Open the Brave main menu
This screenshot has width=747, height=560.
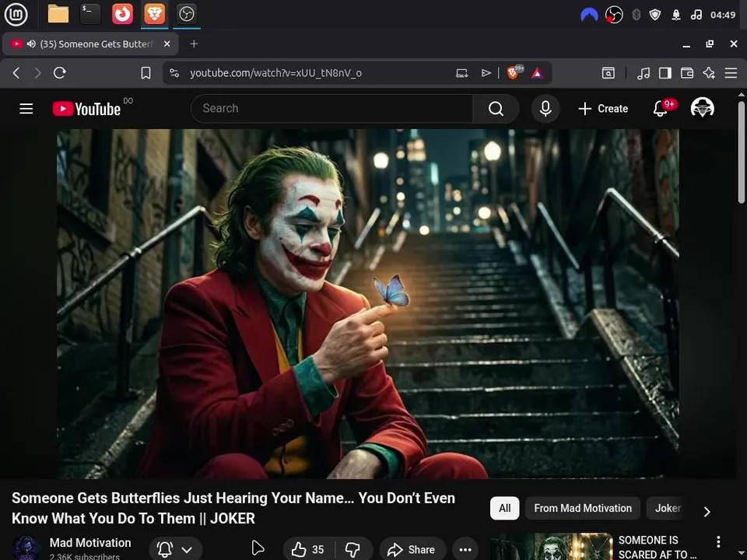click(x=731, y=73)
